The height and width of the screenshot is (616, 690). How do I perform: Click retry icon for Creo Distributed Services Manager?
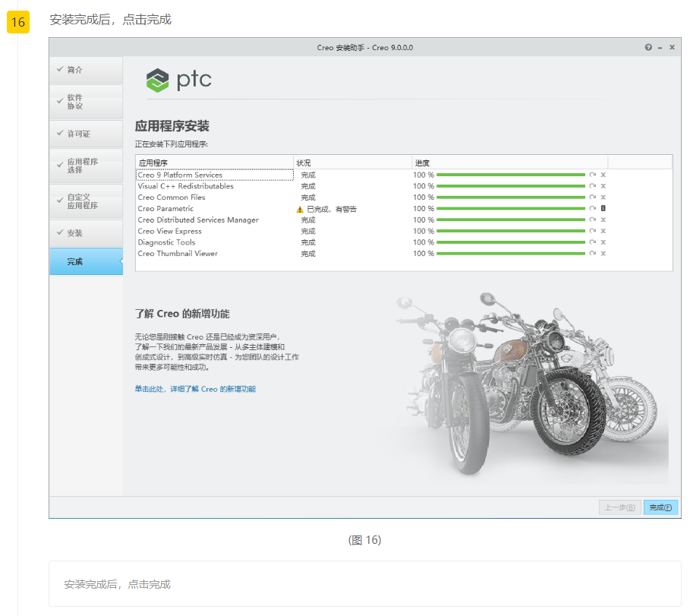click(x=592, y=220)
